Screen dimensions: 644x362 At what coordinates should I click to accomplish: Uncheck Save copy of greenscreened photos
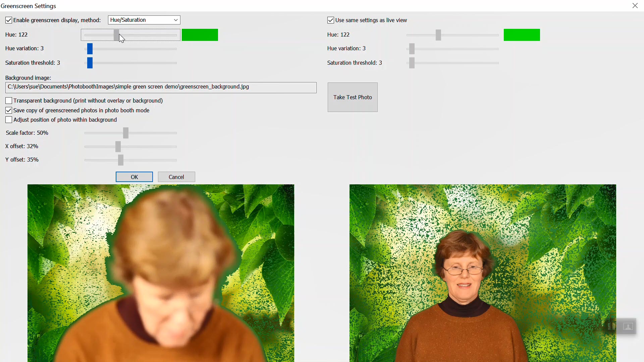click(9, 110)
